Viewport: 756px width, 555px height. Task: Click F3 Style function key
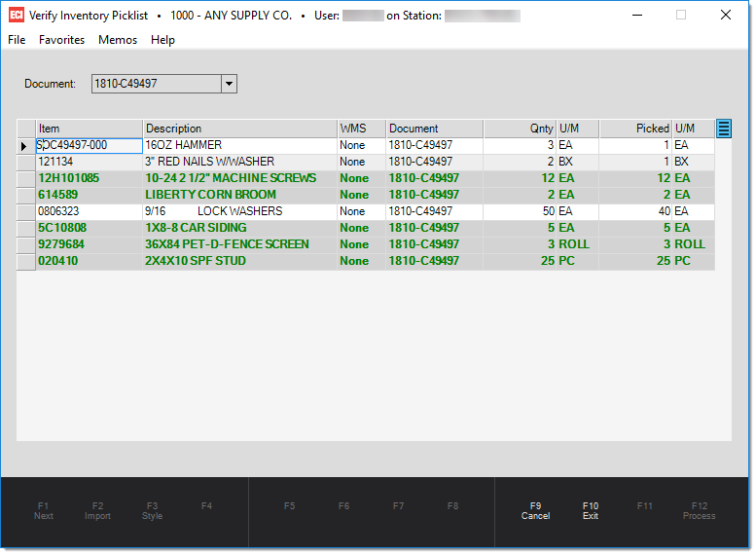pyautogui.click(x=152, y=510)
